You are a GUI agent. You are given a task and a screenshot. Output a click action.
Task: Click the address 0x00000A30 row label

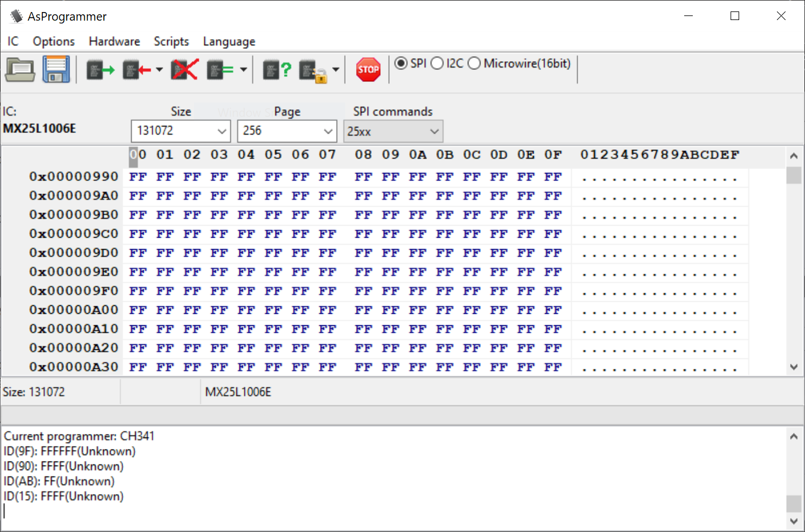[74, 367]
